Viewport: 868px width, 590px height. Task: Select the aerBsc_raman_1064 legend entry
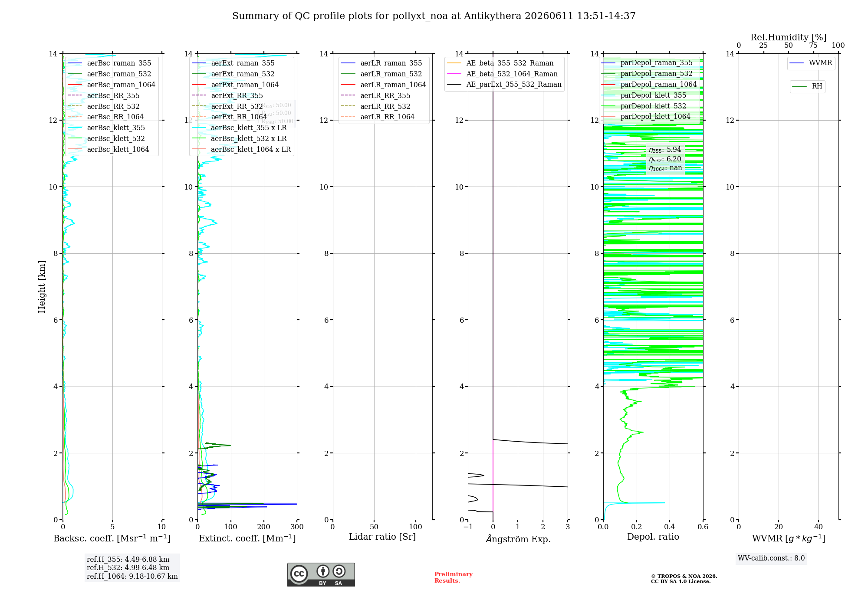coord(112,85)
